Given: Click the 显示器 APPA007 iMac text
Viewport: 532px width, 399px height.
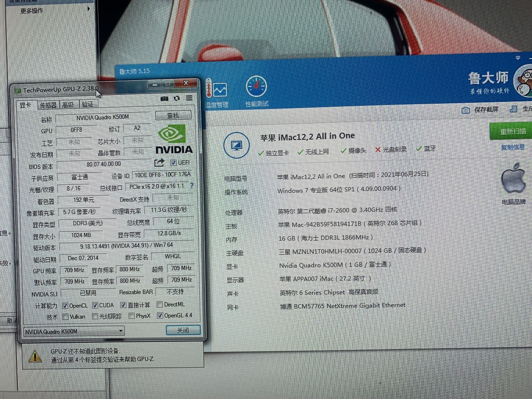Looking at the screenshot, I should tap(325, 279).
